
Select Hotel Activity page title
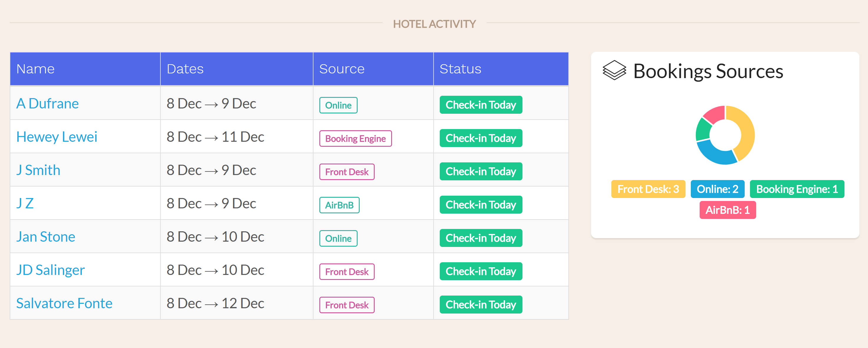pos(434,24)
